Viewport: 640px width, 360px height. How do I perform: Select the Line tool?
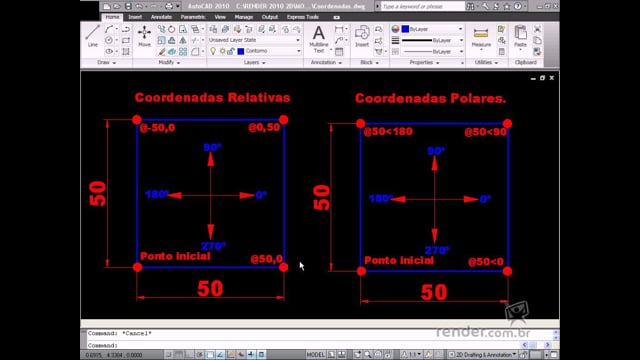[x=93, y=36]
